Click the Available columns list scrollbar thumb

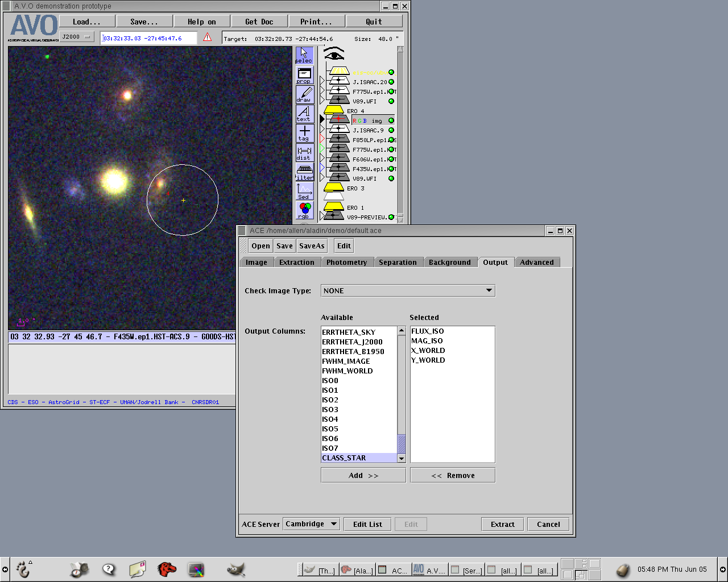tap(402, 444)
